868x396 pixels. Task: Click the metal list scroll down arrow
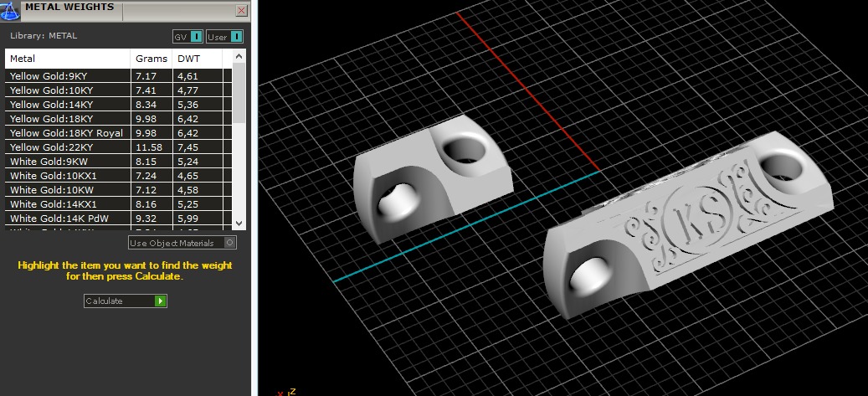coord(239,223)
